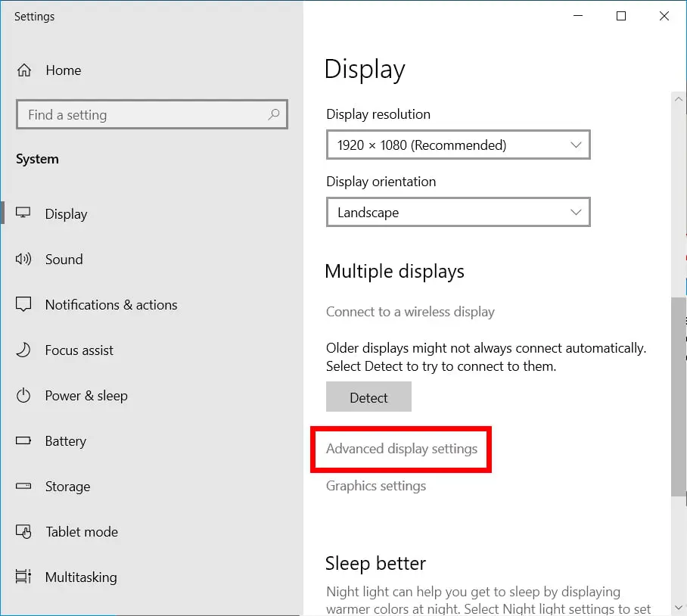687x616 pixels.
Task: Click the Sound speaker icon
Action: tap(23, 260)
